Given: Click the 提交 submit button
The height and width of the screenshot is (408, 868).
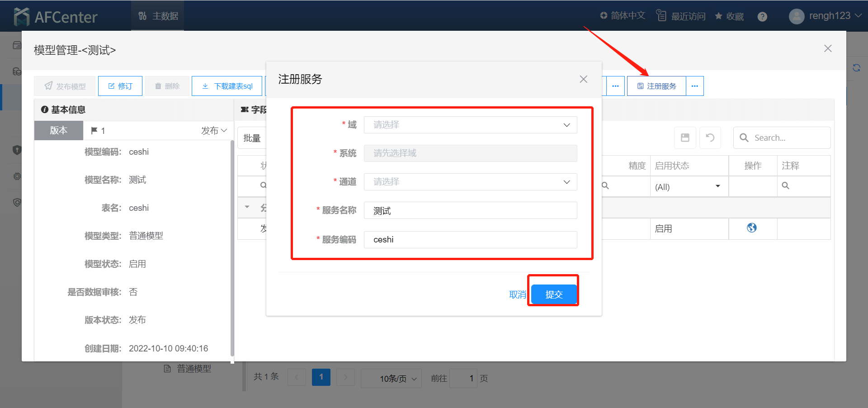Looking at the screenshot, I should (553, 294).
